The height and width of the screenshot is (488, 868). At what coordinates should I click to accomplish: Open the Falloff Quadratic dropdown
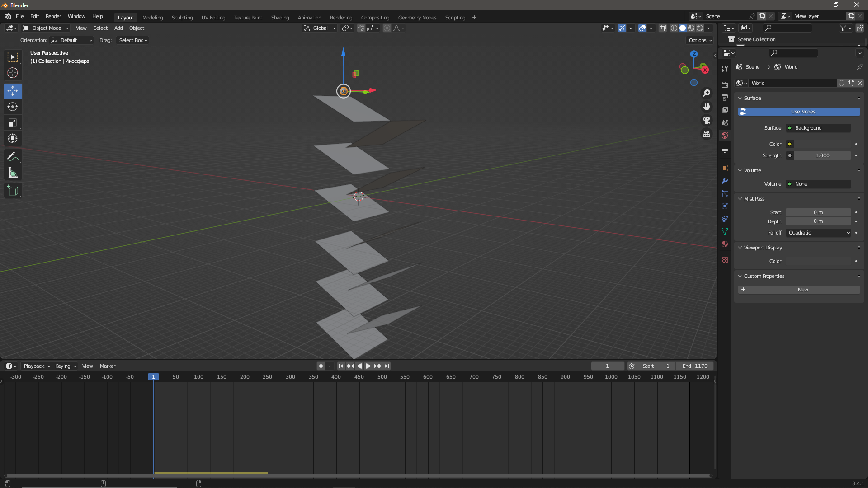[819, 233]
